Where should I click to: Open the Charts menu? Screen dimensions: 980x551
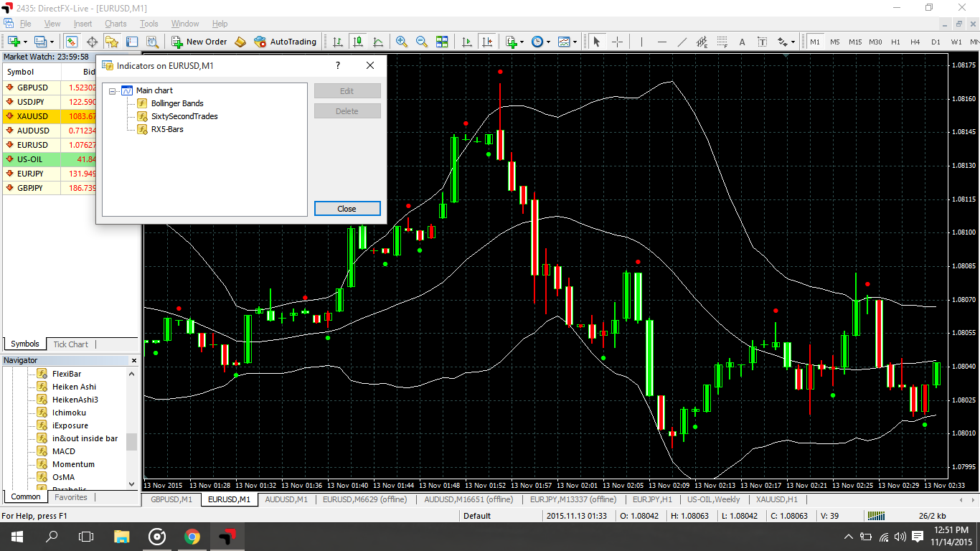pyautogui.click(x=116, y=24)
